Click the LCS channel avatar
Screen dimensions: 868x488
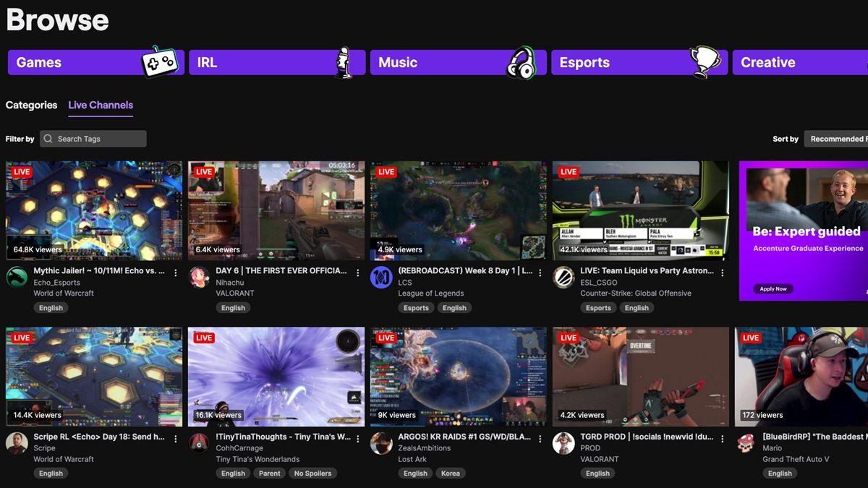pos(381,277)
